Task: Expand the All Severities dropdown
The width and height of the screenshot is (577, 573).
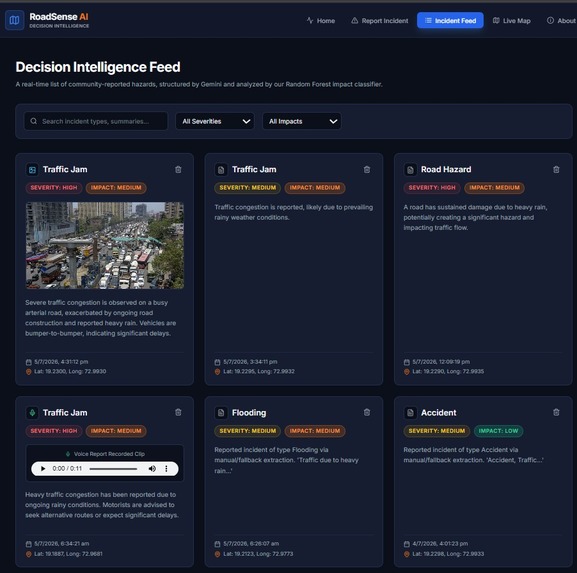Action: tap(215, 121)
